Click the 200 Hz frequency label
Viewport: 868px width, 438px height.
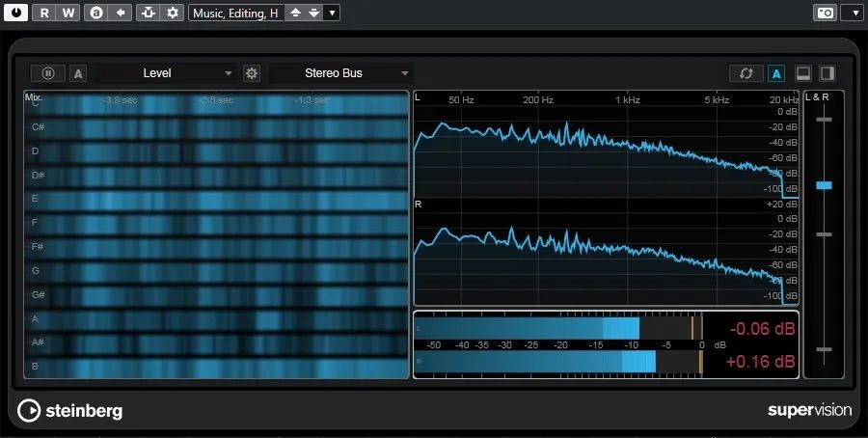(538, 100)
